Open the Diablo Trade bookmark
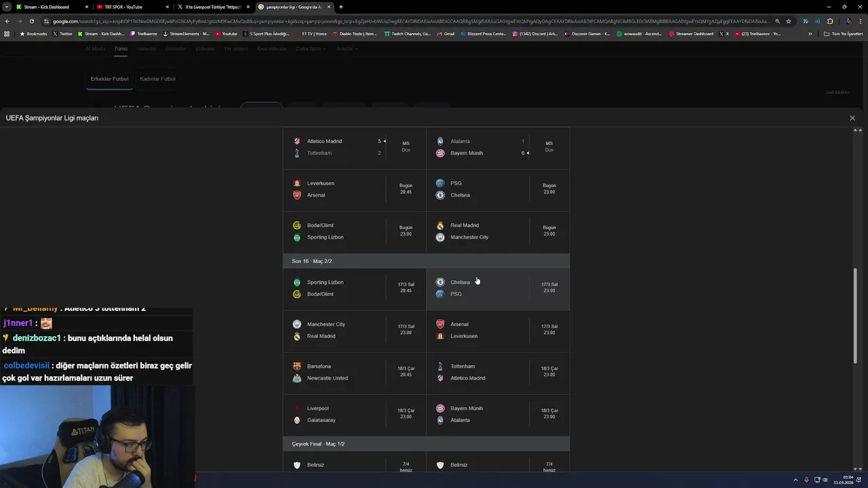This screenshot has width=868, height=488. pos(355,33)
